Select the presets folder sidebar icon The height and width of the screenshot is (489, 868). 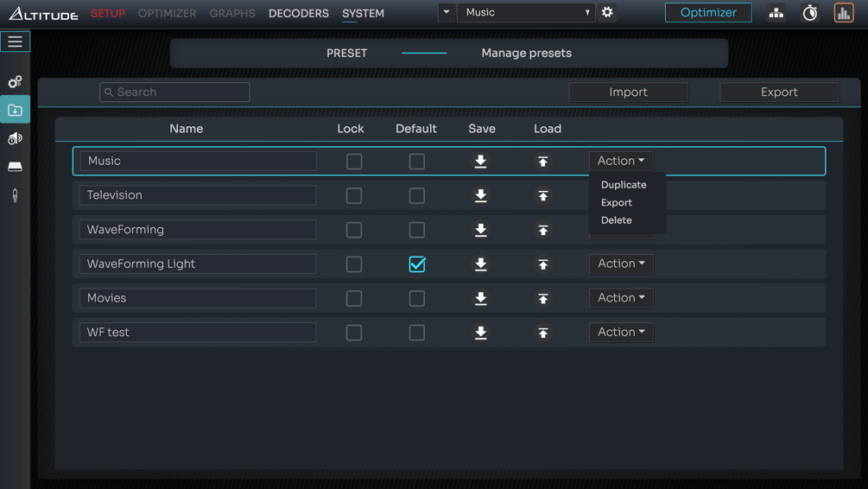click(x=15, y=111)
